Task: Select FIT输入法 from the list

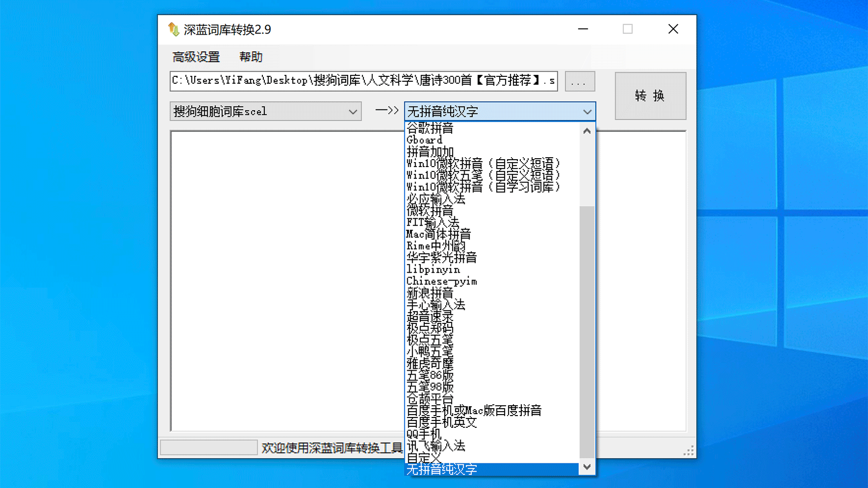Action: coord(492,223)
